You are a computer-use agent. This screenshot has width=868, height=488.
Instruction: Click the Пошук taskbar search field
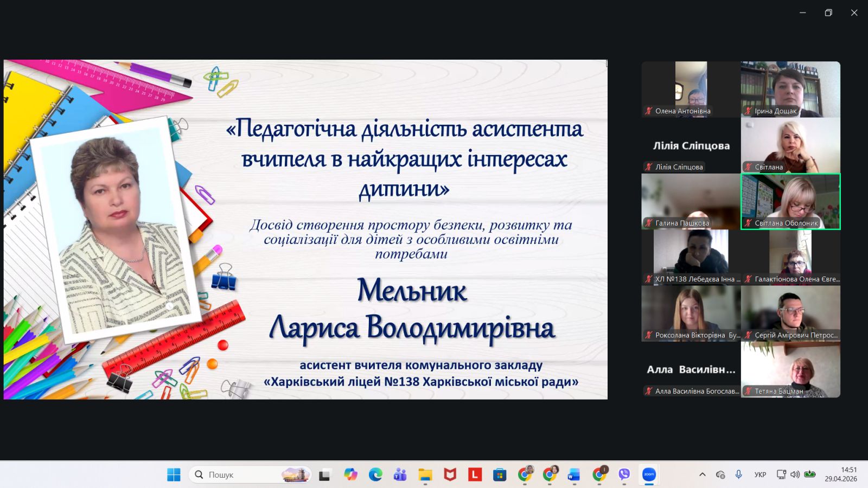239,474
